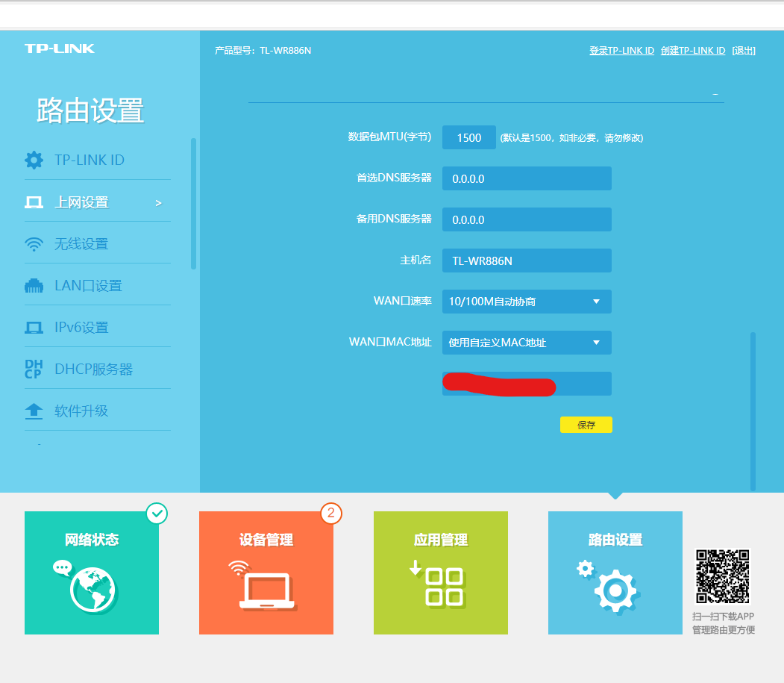Viewport: 784px width, 683px height.
Task: Open IPv6设置 in the sidebar
Action: [98, 328]
